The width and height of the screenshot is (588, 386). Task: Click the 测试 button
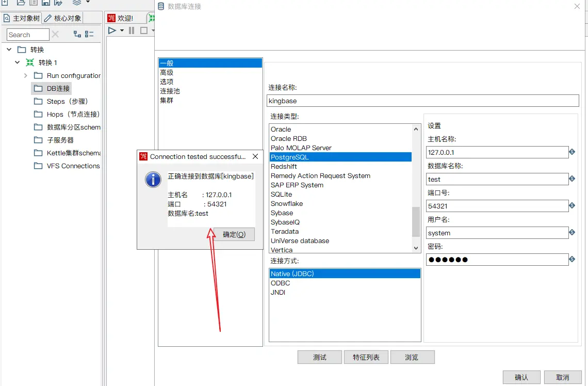pos(319,357)
